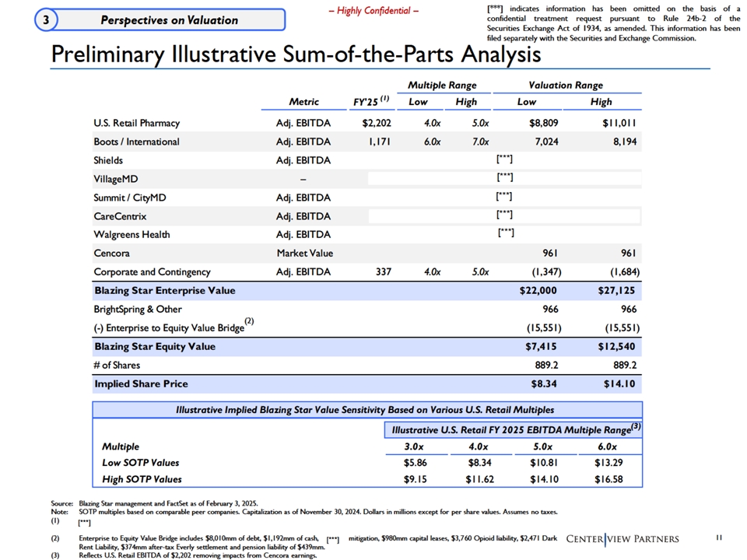Click the $12,540 equity value
The height and width of the screenshot is (560, 747).
pos(616,346)
